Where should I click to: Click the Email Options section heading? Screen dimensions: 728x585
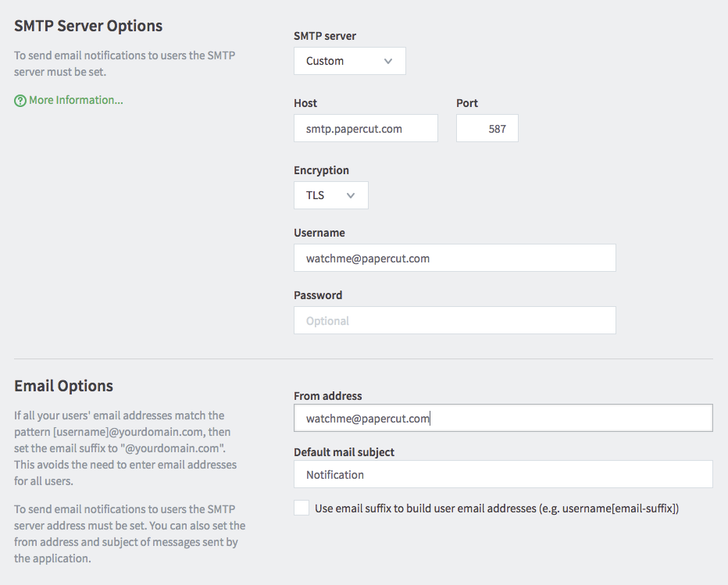click(63, 386)
